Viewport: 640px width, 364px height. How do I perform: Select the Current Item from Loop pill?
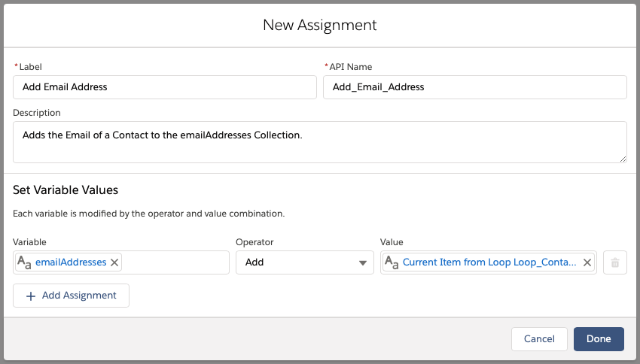tap(489, 262)
